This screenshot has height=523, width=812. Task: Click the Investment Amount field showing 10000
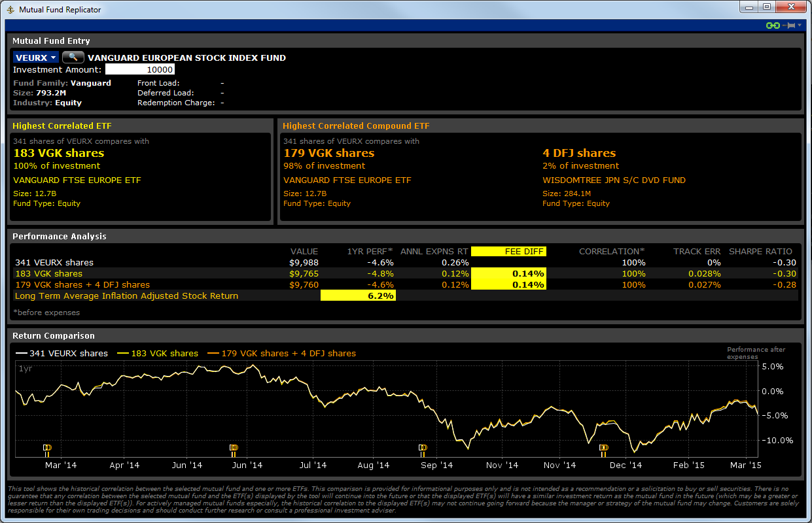[139, 69]
